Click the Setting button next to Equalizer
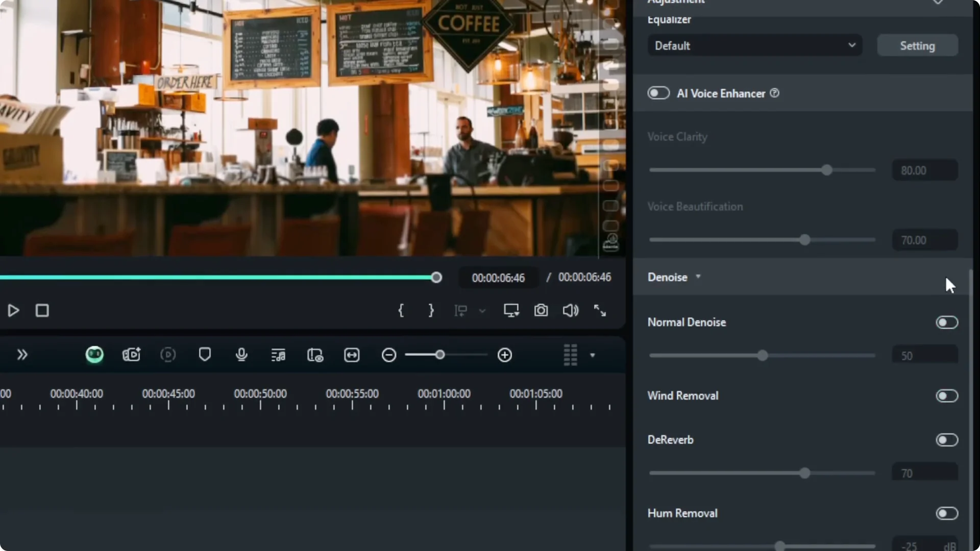 click(x=917, y=45)
